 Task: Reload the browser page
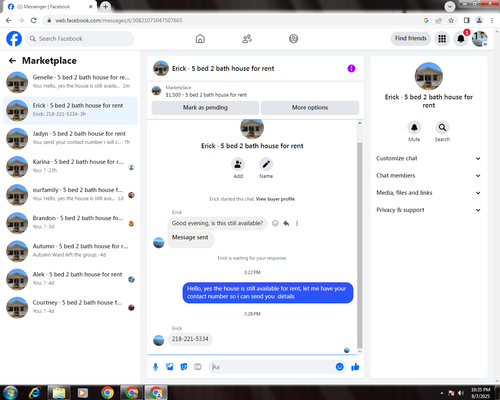34,20
